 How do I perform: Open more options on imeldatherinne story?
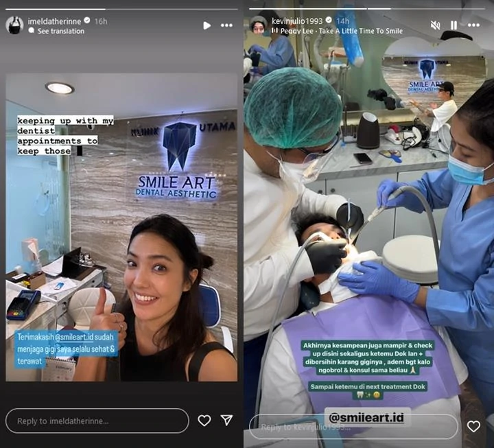[x=226, y=25]
